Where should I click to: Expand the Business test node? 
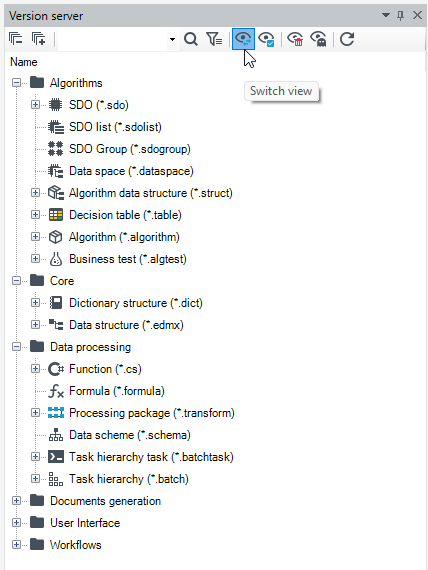pyautogui.click(x=35, y=259)
